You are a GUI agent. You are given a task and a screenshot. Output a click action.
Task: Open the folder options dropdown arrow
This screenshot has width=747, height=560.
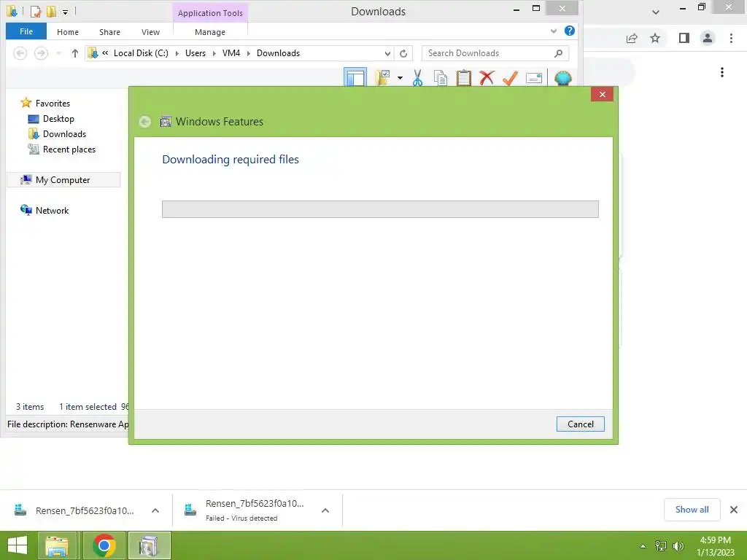click(x=400, y=78)
